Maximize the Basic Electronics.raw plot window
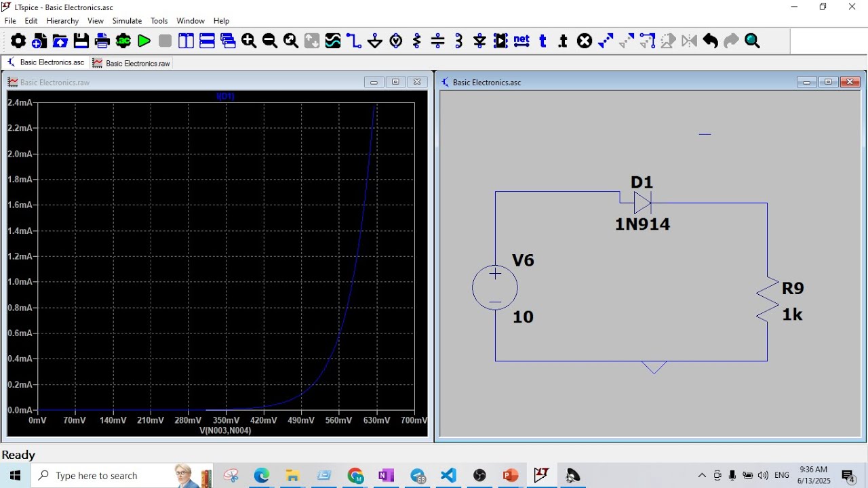The image size is (868, 488). (x=395, y=82)
